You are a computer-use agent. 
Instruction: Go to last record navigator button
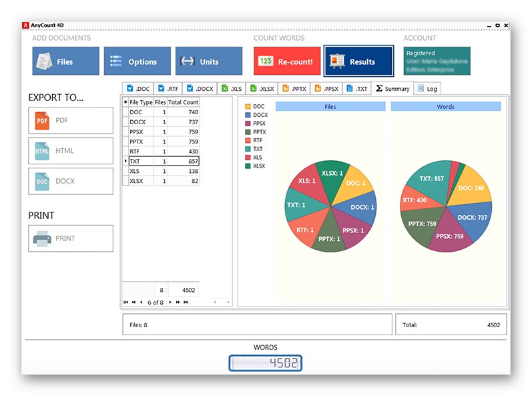(186, 302)
